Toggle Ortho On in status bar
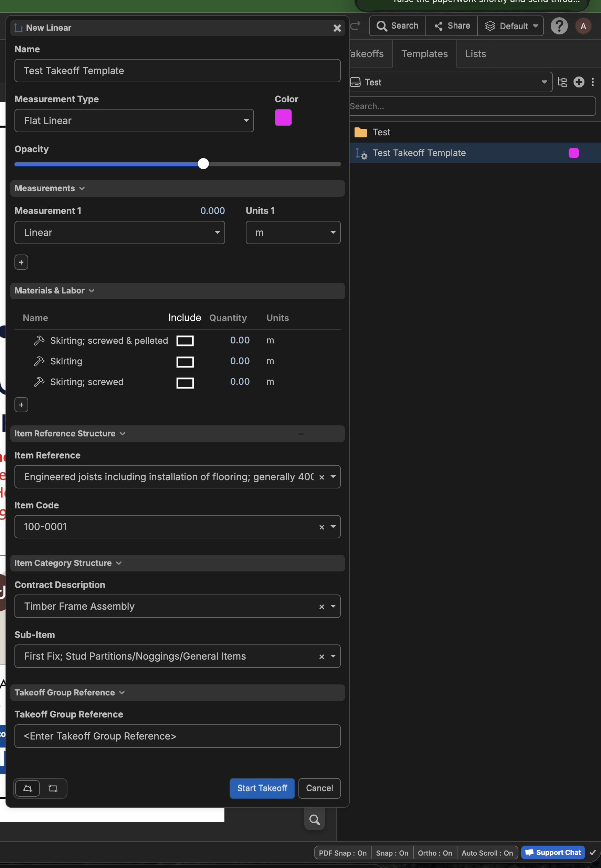Image resolution: width=601 pixels, height=868 pixels. coord(434,852)
